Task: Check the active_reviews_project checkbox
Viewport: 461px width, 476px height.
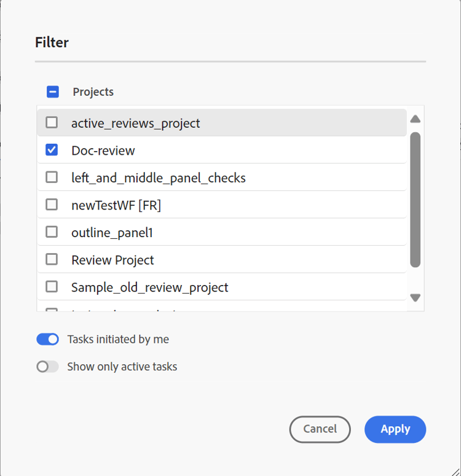Action: (52, 123)
